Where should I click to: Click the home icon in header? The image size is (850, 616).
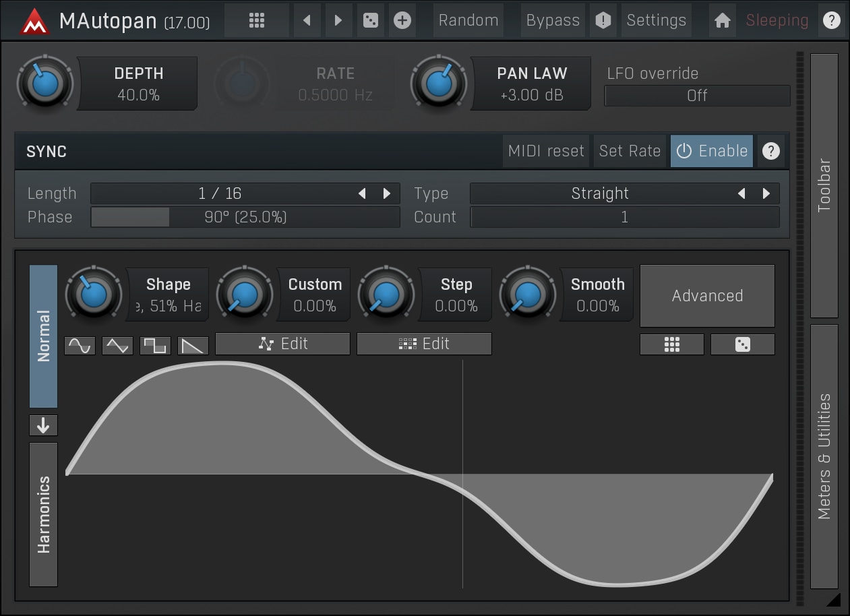tap(722, 20)
